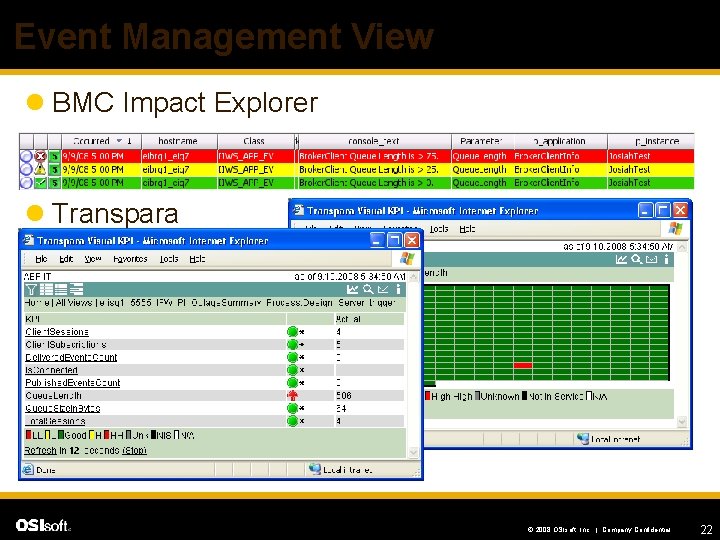Image resolution: width=720 pixels, height=540 pixels.
Task: Click TotalSessions row label
Action: [x=55, y=421]
